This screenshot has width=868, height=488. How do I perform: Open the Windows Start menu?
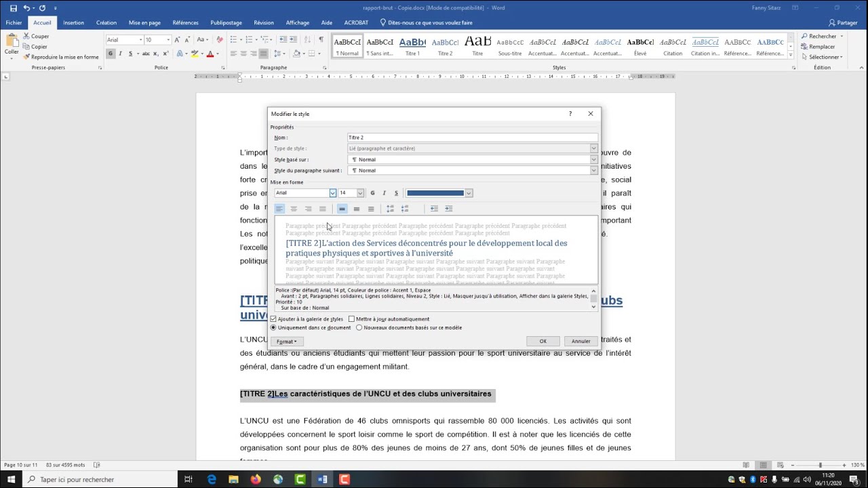point(12,479)
